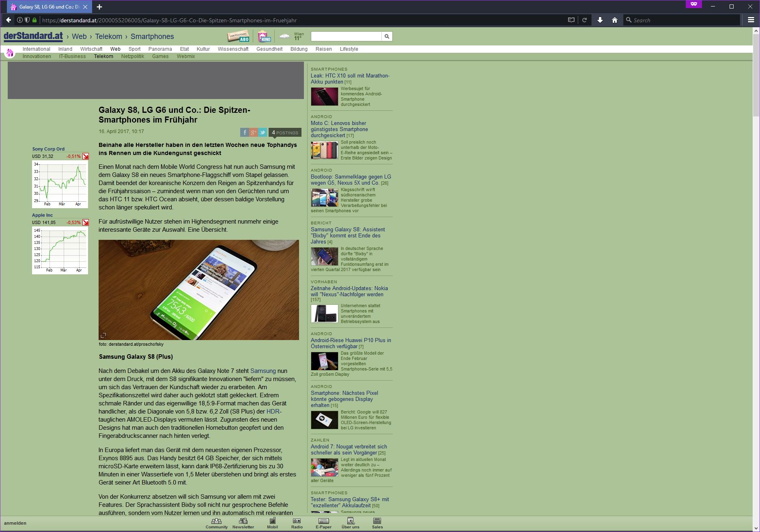
Task: Enlarge the Galaxy S8 photo via expand icon
Action: [x=103, y=335]
